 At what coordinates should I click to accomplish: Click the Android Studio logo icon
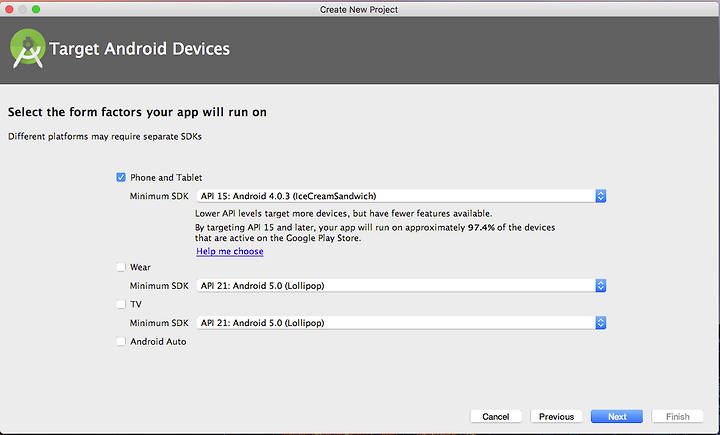pyautogui.click(x=28, y=49)
